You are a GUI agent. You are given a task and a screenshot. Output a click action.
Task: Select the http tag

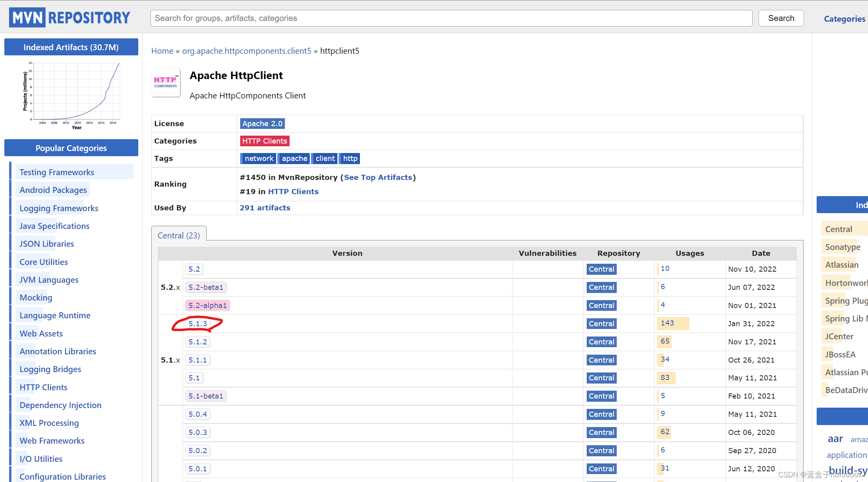[350, 159]
